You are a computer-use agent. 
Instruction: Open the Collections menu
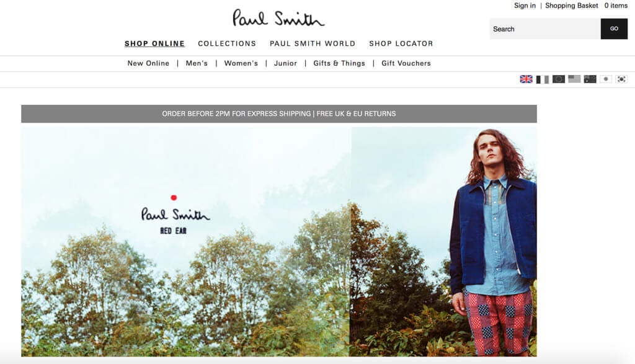pyautogui.click(x=227, y=43)
